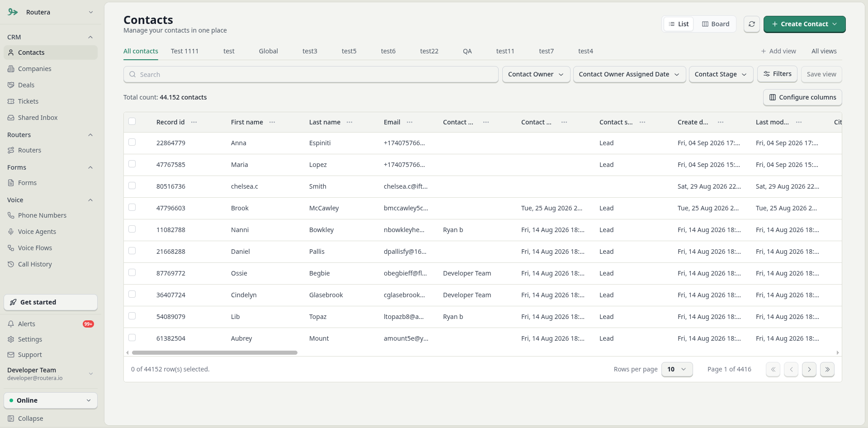Select the checkbox for Maria Lopez

click(132, 164)
